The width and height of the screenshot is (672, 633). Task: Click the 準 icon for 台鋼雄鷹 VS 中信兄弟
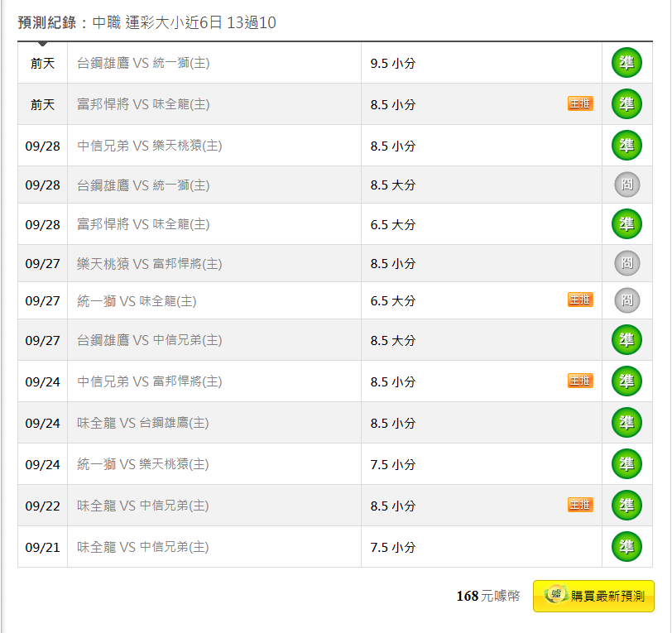point(626,340)
